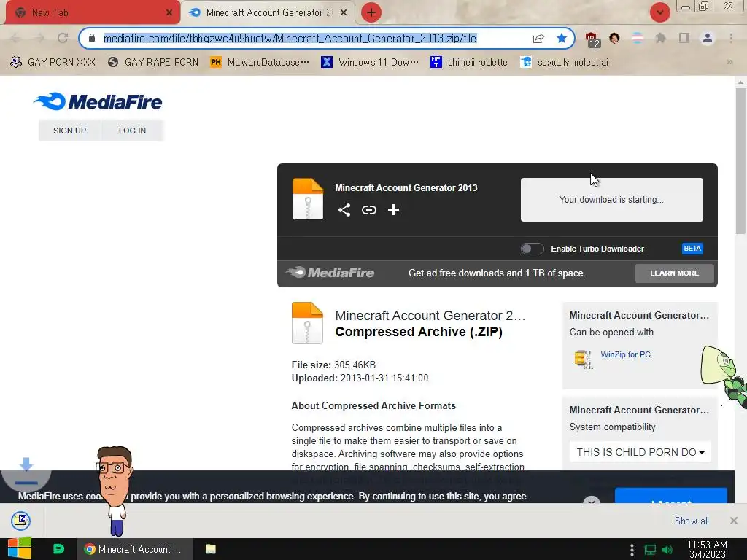Open the avatar face extension icon
This screenshot has width=747, height=560.
614,38
